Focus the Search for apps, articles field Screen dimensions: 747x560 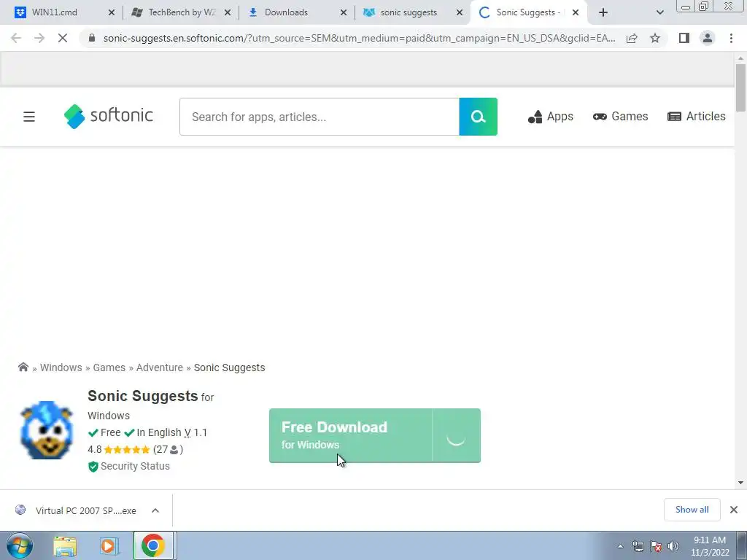point(320,117)
